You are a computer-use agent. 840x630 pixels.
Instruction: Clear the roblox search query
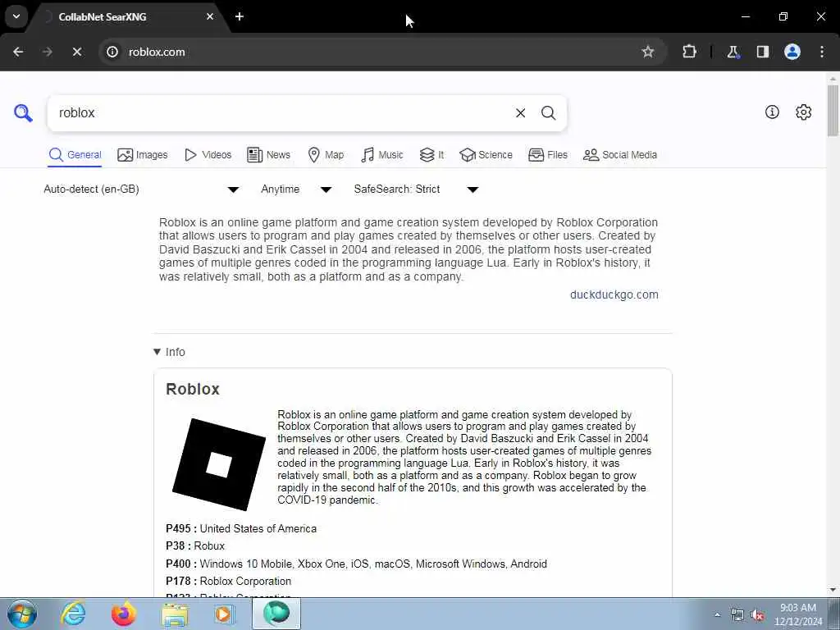point(520,113)
